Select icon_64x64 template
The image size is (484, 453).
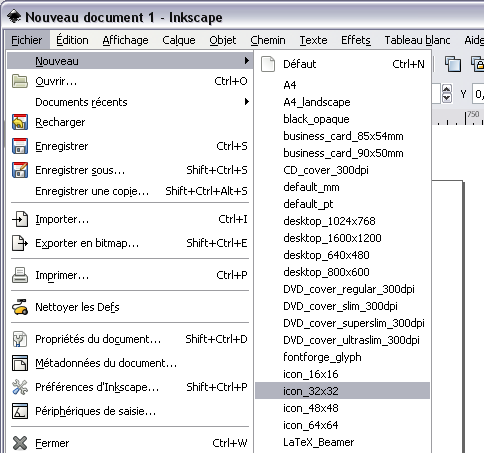(x=342, y=425)
